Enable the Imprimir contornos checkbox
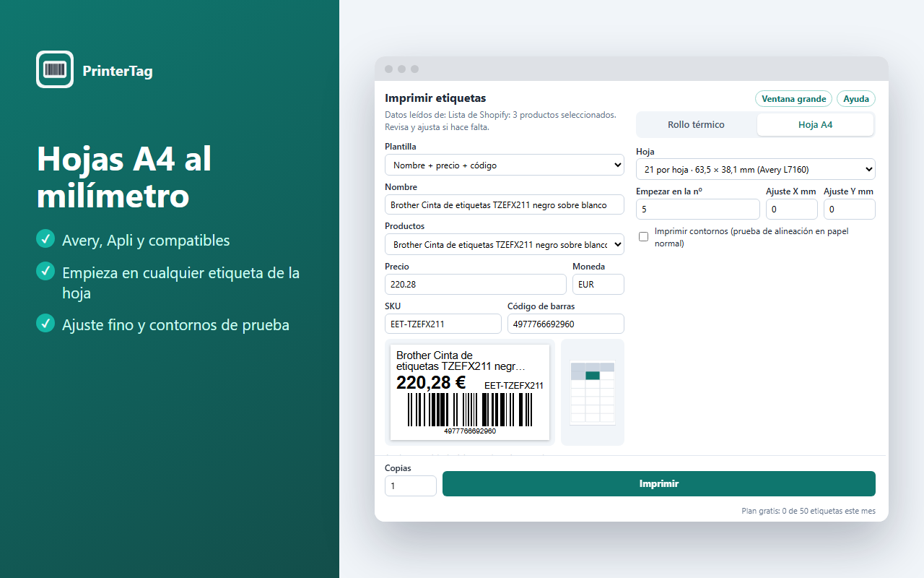 pyautogui.click(x=644, y=236)
